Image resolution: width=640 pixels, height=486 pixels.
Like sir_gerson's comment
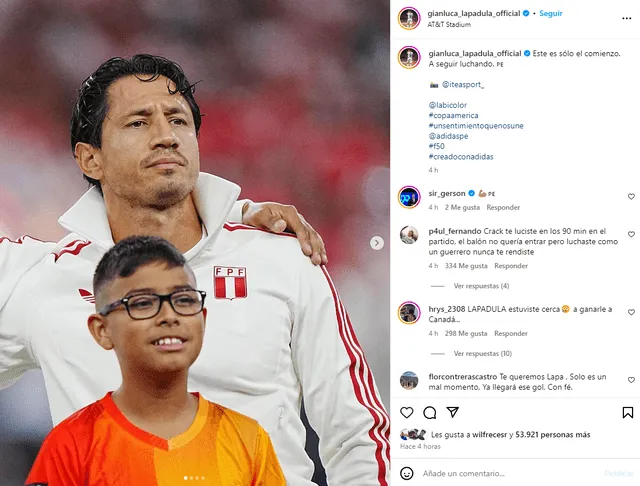(631, 197)
